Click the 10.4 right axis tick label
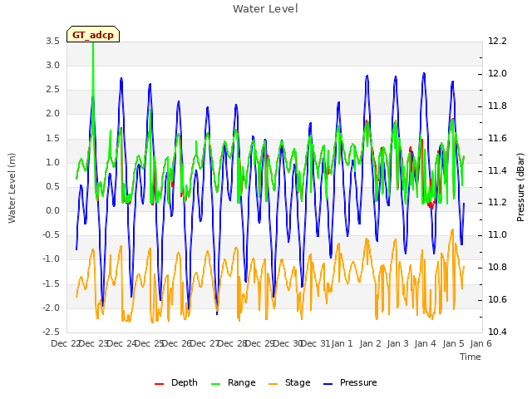The image size is (532, 399). point(497,332)
